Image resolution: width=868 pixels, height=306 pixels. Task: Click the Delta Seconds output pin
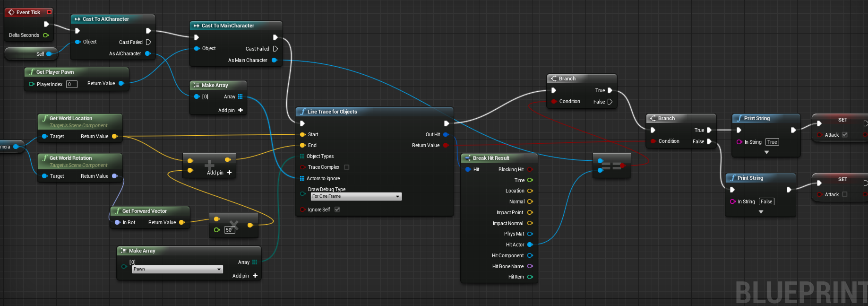pyautogui.click(x=46, y=35)
